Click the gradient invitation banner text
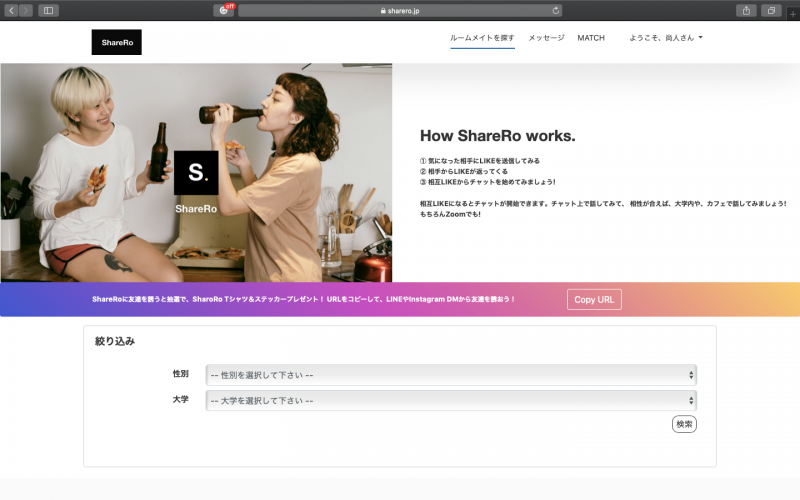Screen dimensions: 800x500 304,299
